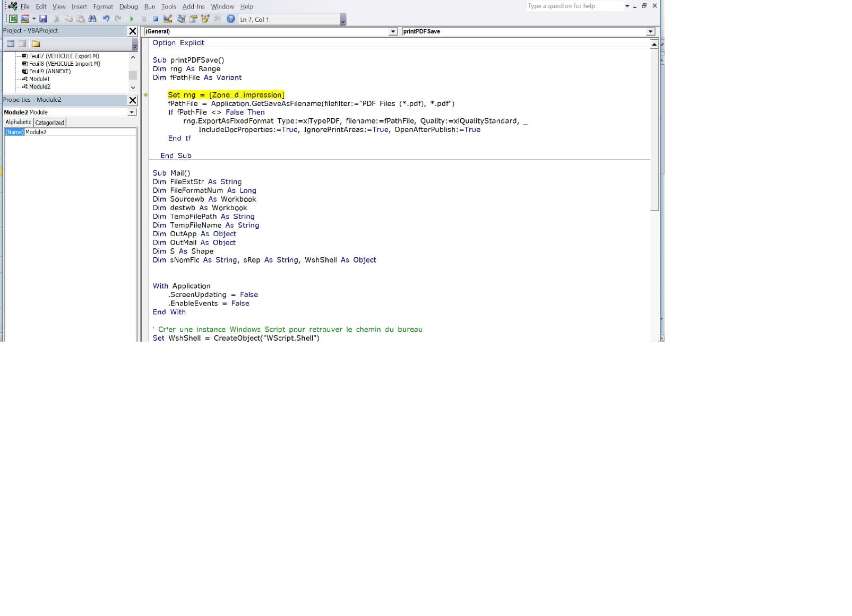
Task: Click the 'Sub printPDFSave()' code line
Action: (188, 60)
